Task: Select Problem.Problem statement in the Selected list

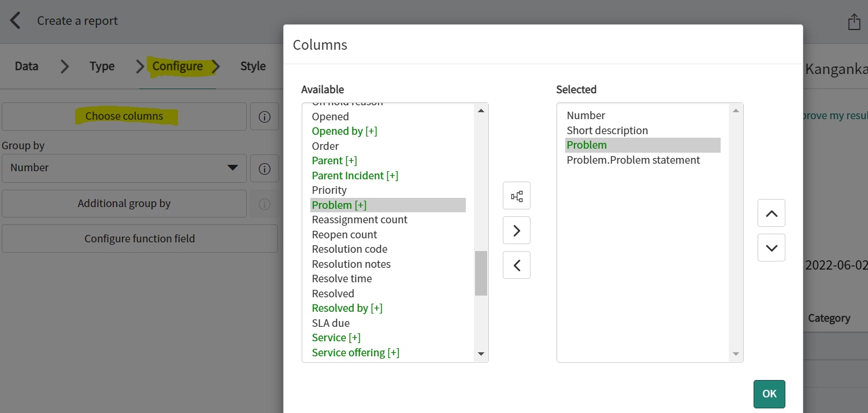Action: 633,160
